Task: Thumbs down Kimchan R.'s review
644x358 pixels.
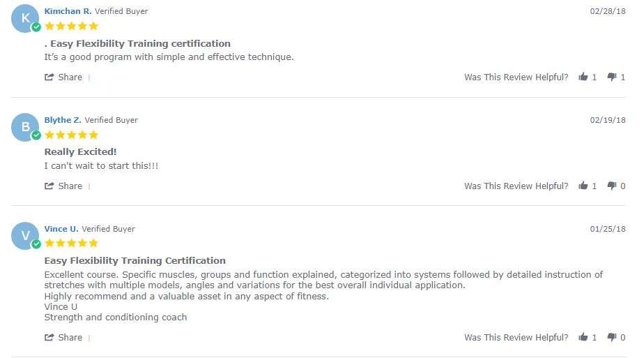Action: (612, 77)
